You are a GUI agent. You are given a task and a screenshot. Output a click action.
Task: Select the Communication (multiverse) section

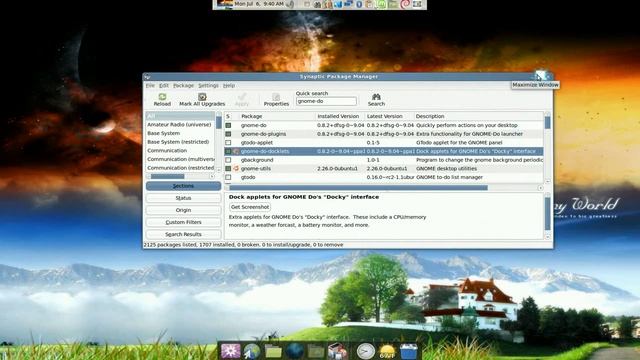180,159
